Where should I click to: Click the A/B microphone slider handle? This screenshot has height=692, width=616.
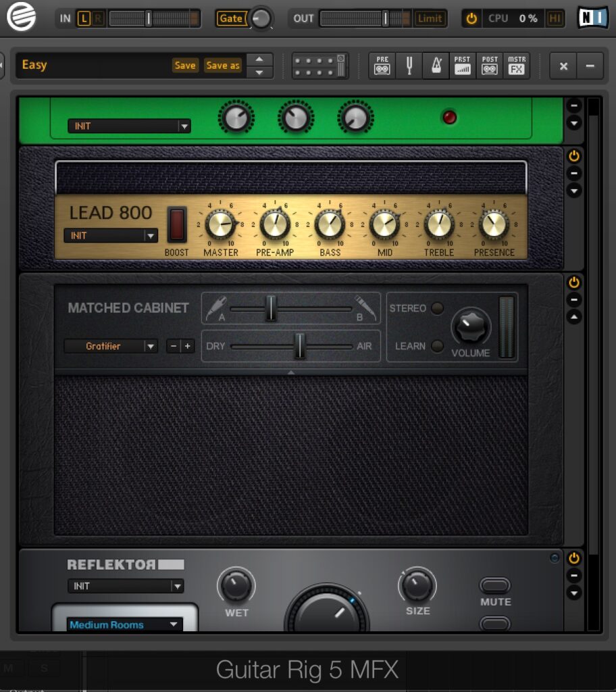tap(271, 308)
